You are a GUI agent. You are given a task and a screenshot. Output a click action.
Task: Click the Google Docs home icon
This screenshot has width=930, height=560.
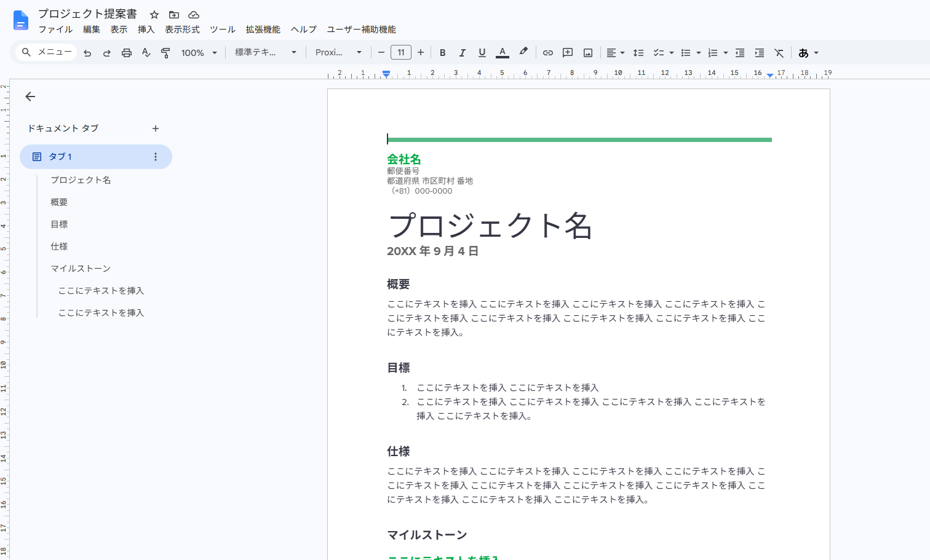pos(21,21)
